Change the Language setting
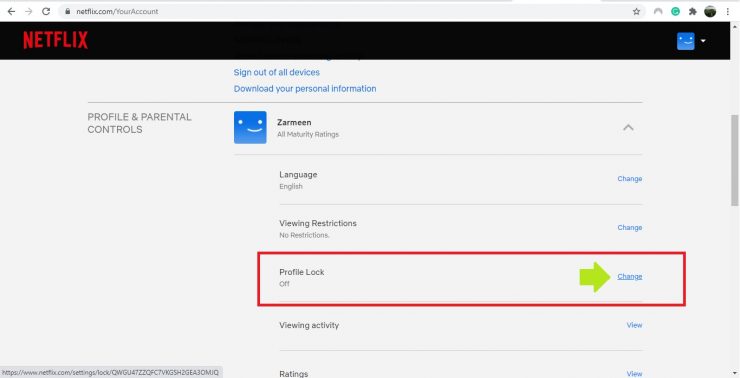740x378 pixels. [x=630, y=178]
